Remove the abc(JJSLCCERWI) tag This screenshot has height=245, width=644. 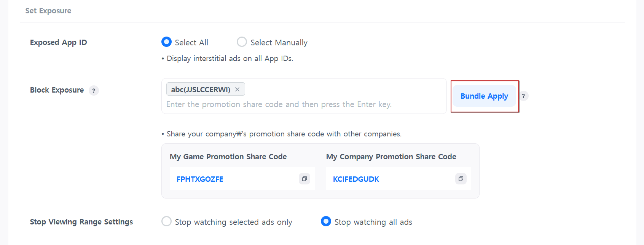pyautogui.click(x=237, y=90)
